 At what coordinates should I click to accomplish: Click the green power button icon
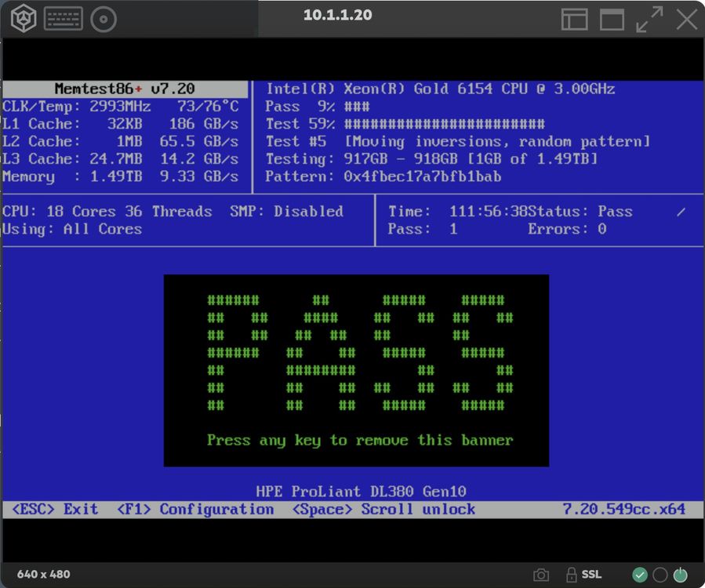(680, 575)
